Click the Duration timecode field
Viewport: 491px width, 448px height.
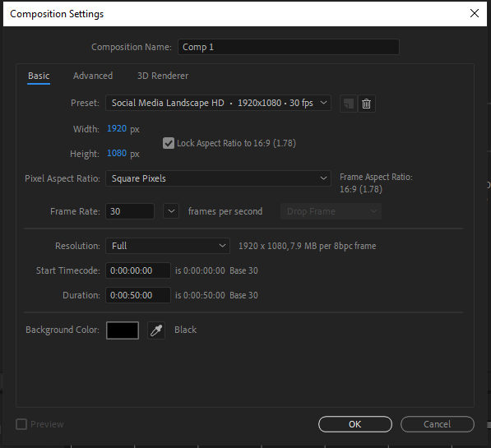(x=138, y=295)
